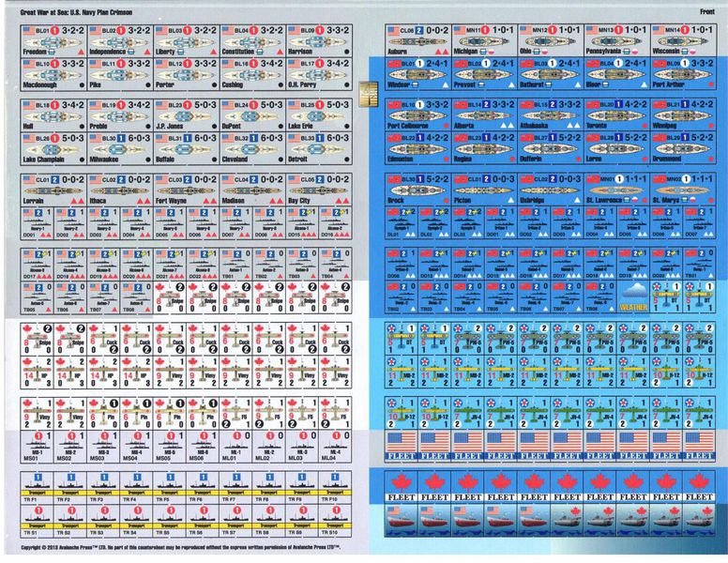Select the Ohio monitor counter

coord(551,41)
